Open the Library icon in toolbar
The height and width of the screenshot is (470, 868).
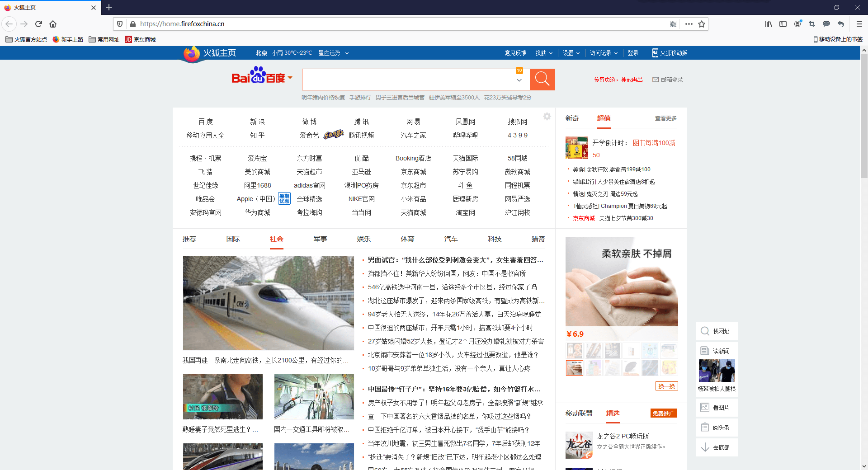point(769,24)
